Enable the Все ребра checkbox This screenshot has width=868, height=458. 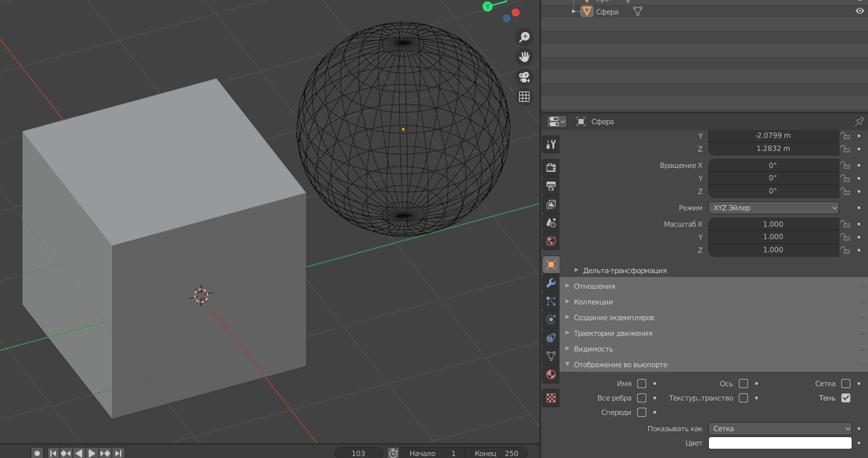point(642,398)
